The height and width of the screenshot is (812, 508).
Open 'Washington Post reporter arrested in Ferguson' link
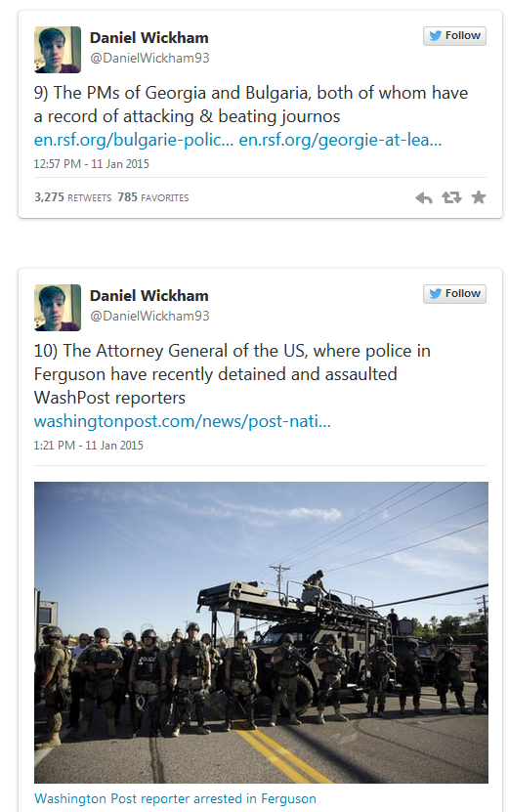pos(175,798)
